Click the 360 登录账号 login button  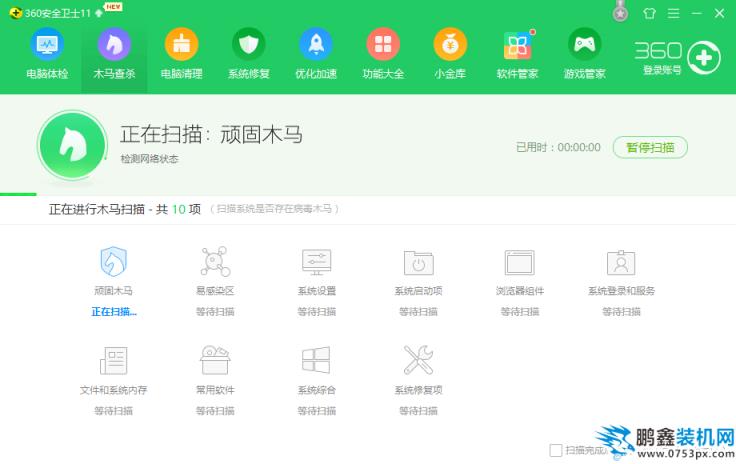click(677, 58)
